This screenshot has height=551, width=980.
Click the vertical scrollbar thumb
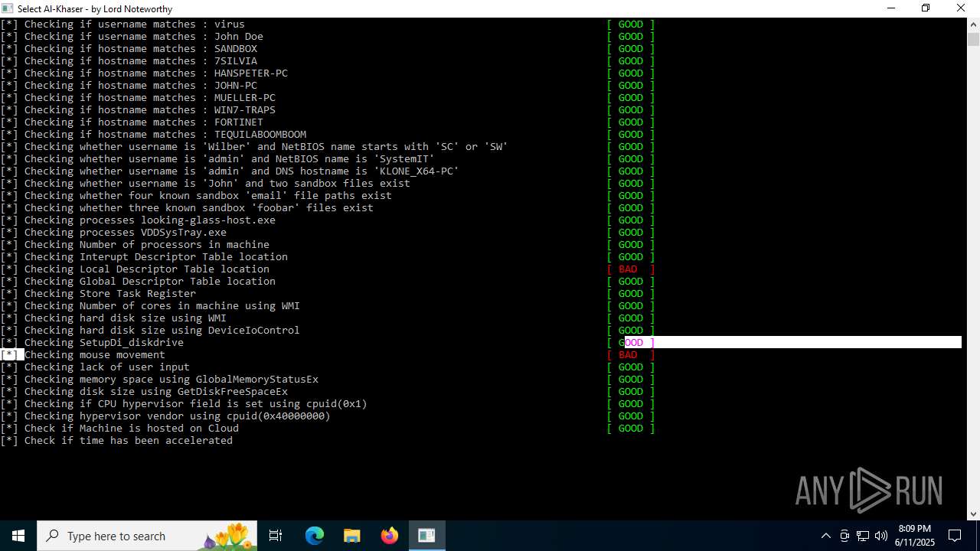pyautogui.click(x=973, y=39)
